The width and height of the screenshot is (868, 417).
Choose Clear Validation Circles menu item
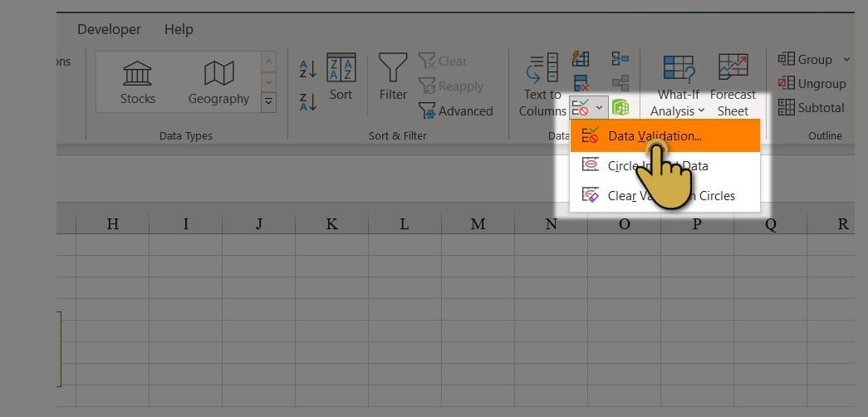point(664,195)
